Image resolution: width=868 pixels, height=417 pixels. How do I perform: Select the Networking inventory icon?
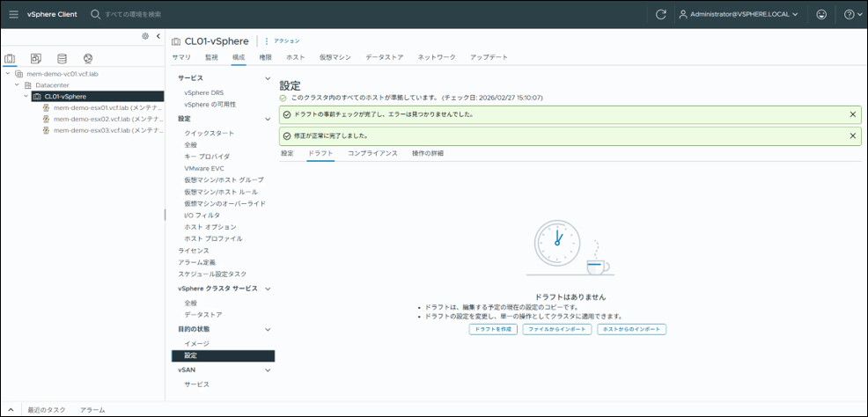87,59
